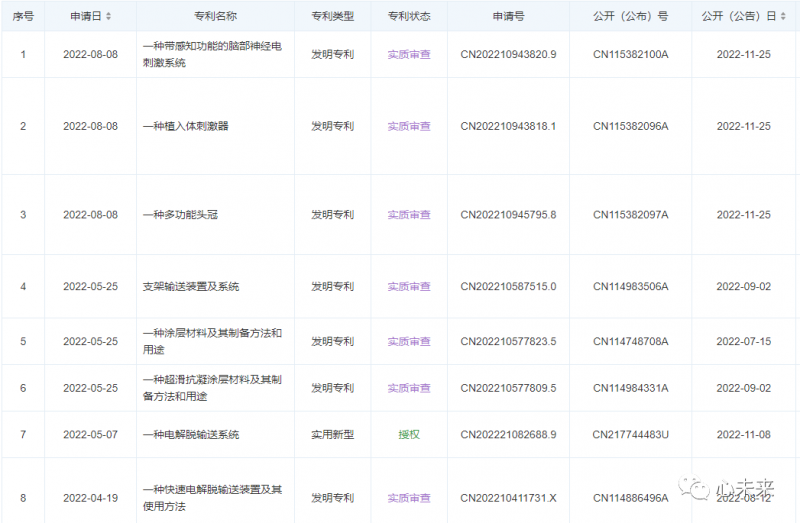The width and height of the screenshot is (800, 523).
Task: Click application number CN202210411731.X
Action: click(x=508, y=498)
